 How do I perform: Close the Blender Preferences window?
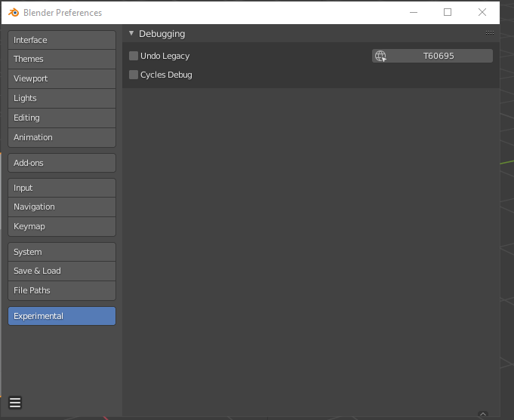482,13
